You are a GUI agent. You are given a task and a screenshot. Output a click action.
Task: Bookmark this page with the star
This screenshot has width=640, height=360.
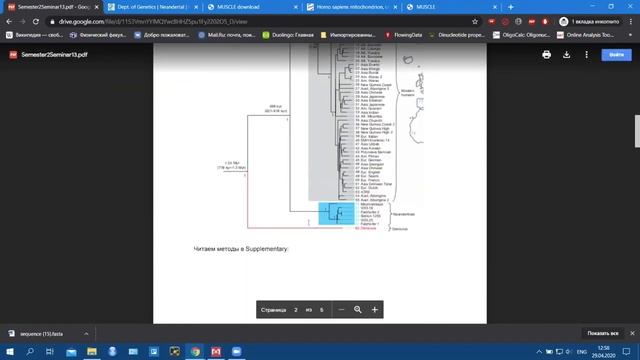coord(475,22)
